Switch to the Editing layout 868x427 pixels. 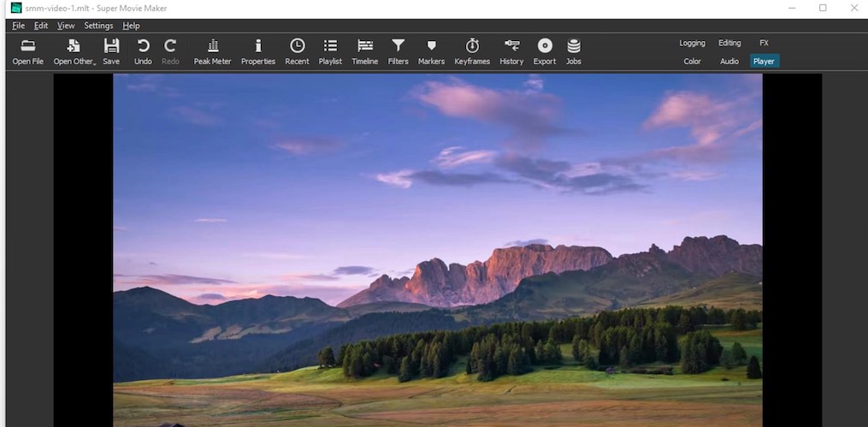pos(729,43)
